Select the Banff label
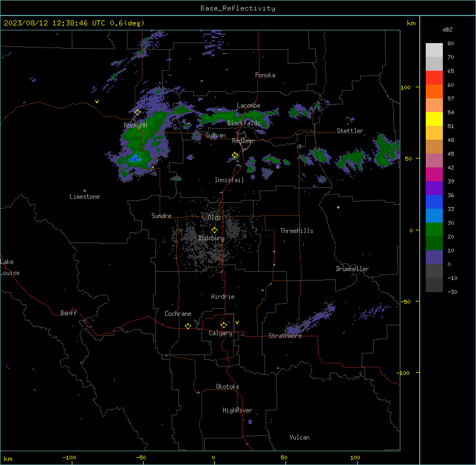This screenshot has width=476, height=465. tap(68, 313)
